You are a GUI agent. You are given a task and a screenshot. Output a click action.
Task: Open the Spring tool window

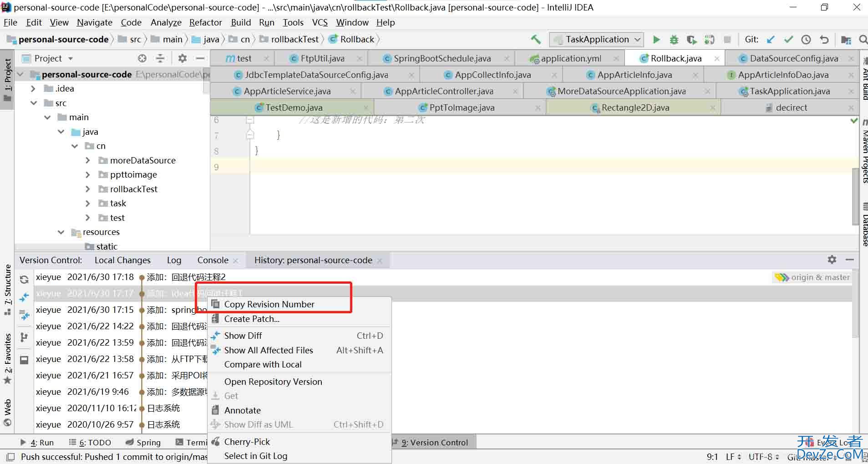(x=143, y=442)
